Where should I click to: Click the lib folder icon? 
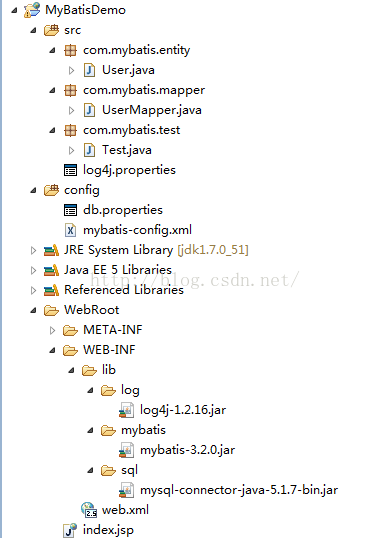(x=89, y=370)
